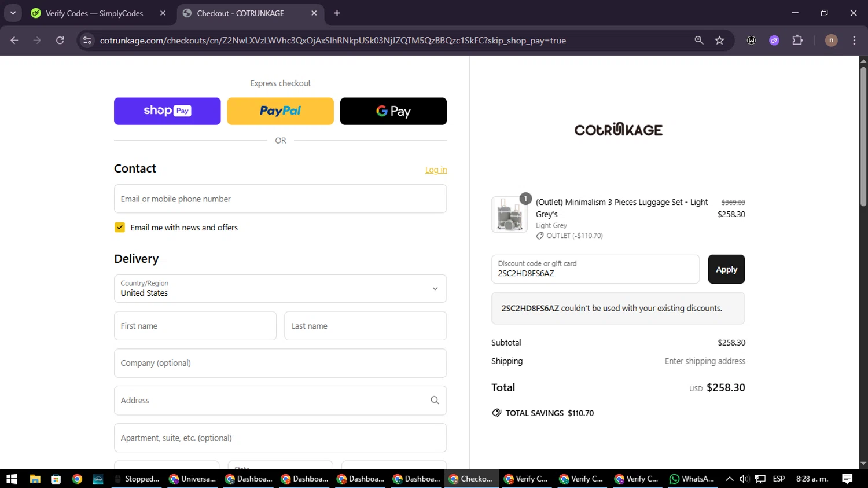Click the Email or mobile phone number field
The width and height of the screenshot is (868, 488).
tap(280, 199)
